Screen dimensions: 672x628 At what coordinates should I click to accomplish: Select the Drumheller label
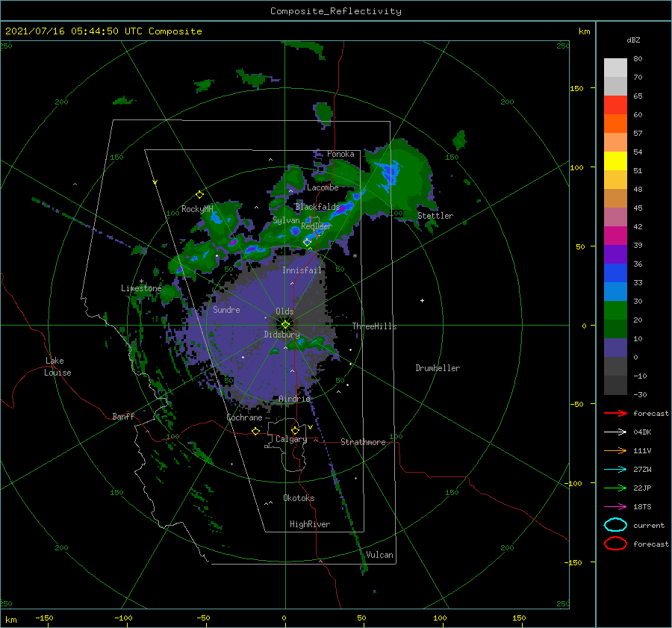click(438, 368)
